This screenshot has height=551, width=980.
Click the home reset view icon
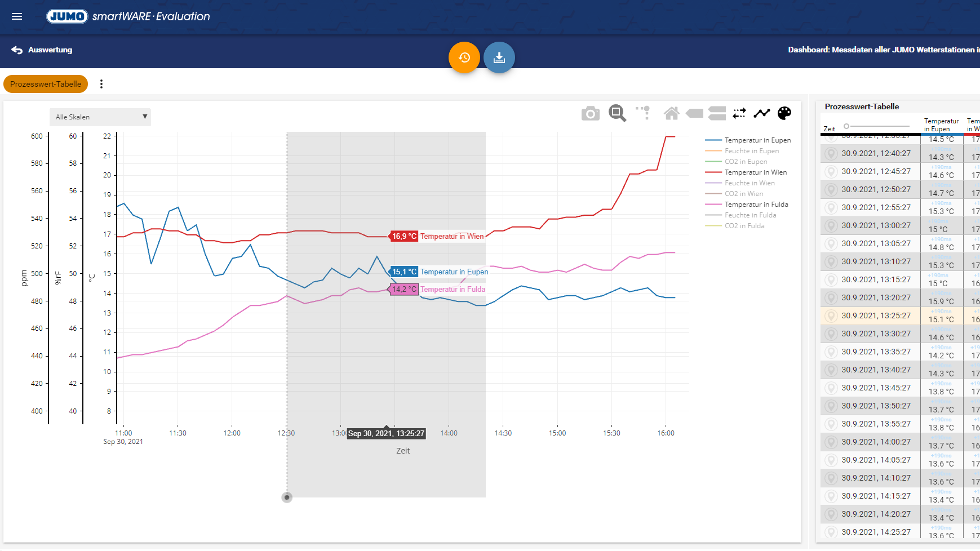[671, 114]
